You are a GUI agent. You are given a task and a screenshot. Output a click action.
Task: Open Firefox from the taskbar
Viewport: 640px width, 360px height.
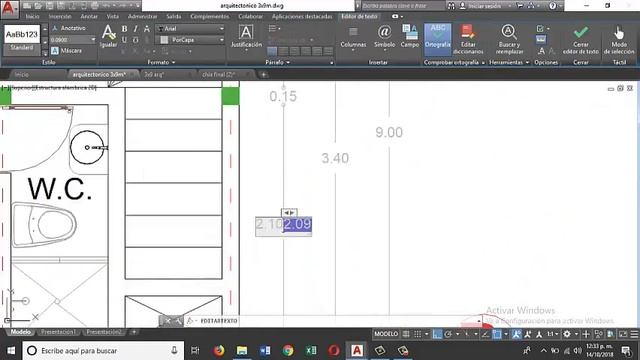point(219,350)
